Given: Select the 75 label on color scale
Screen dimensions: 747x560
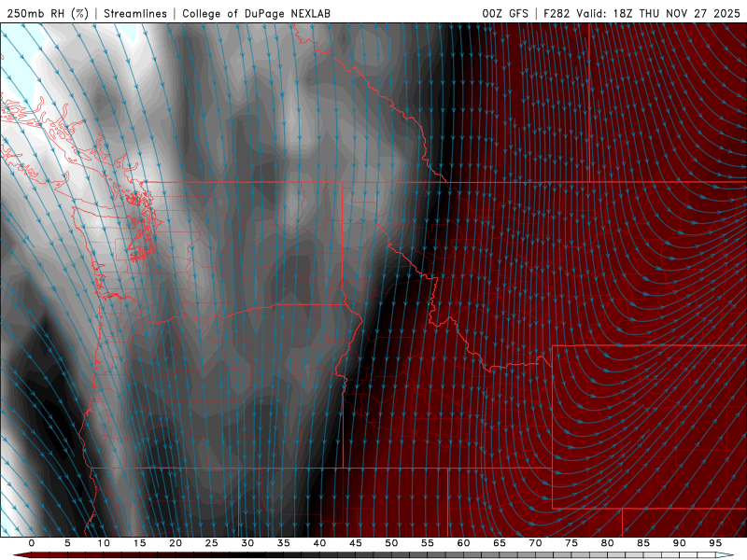Looking at the screenshot, I should tap(571, 543).
